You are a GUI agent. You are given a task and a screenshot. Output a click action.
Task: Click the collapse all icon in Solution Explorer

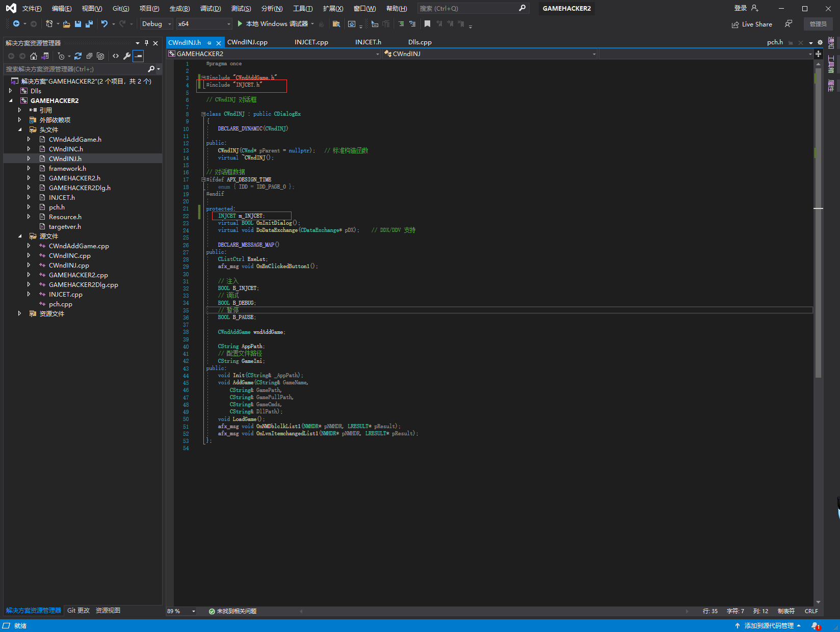click(89, 56)
